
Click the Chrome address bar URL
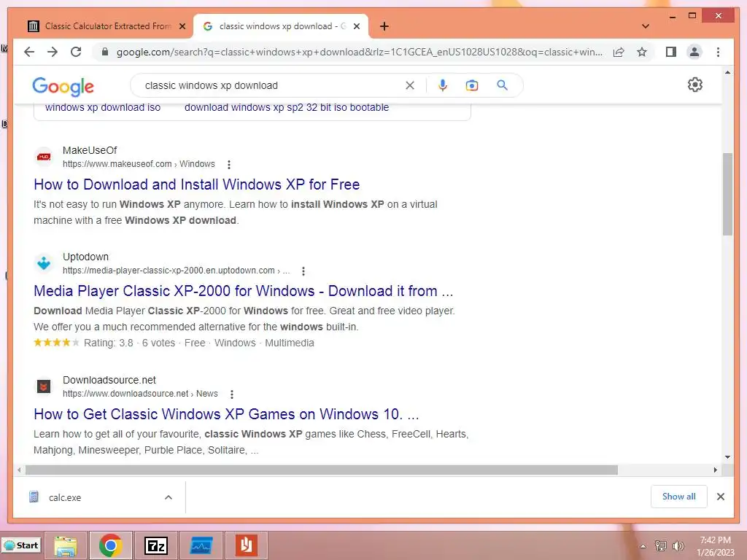pyautogui.click(x=359, y=52)
